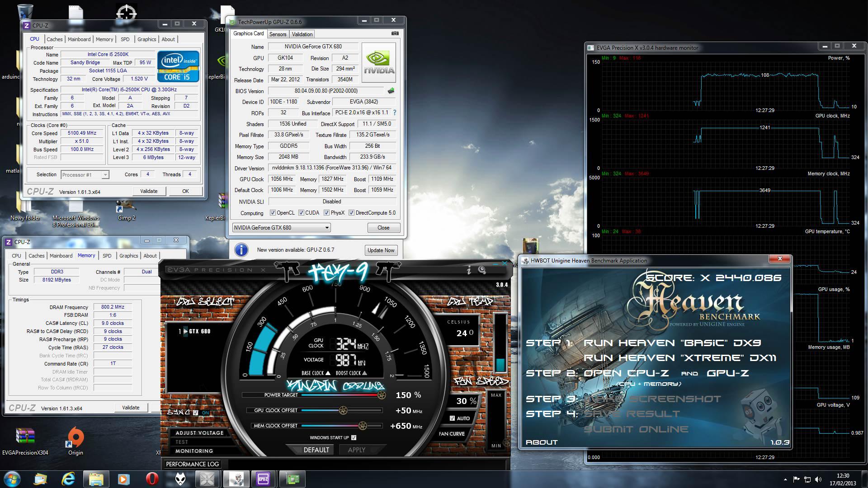Open the About tab in top CPU-Z window

[168, 39]
